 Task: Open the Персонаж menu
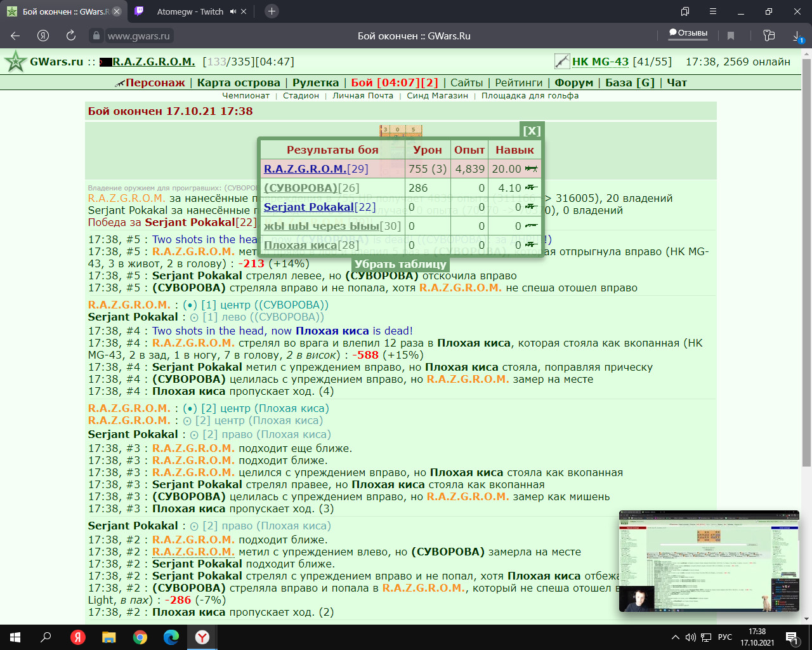click(155, 83)
